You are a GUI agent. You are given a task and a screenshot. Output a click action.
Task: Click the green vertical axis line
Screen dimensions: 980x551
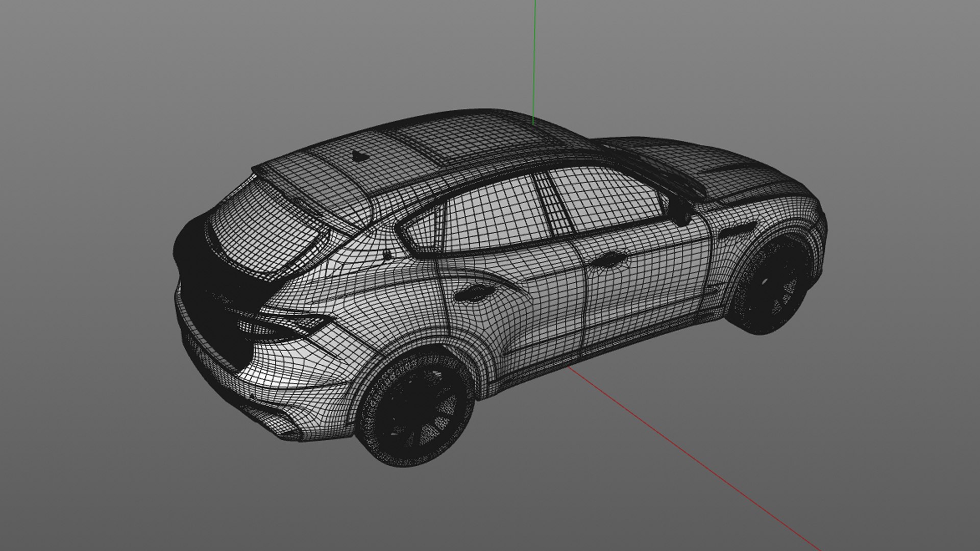[534, 61]
